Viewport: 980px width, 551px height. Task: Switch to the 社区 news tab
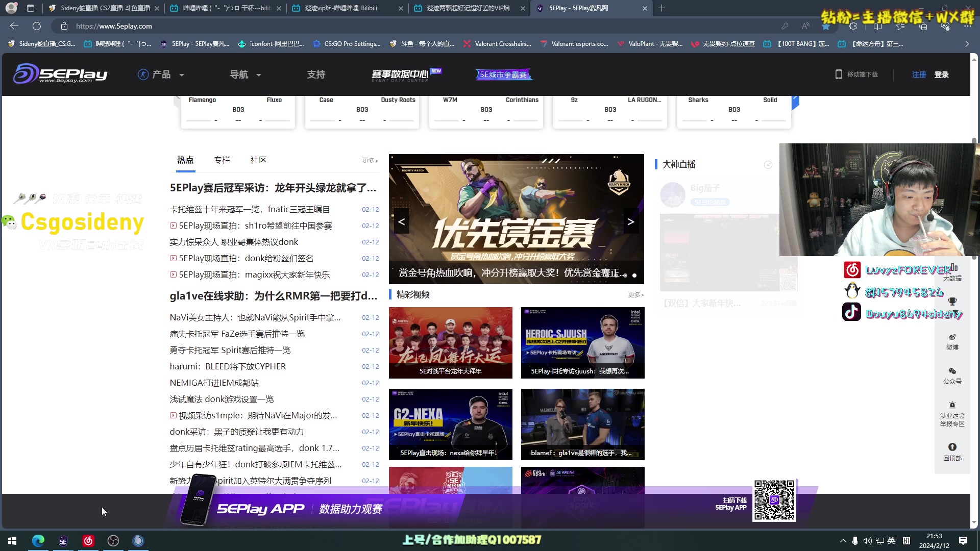click(x=258, y=160)
